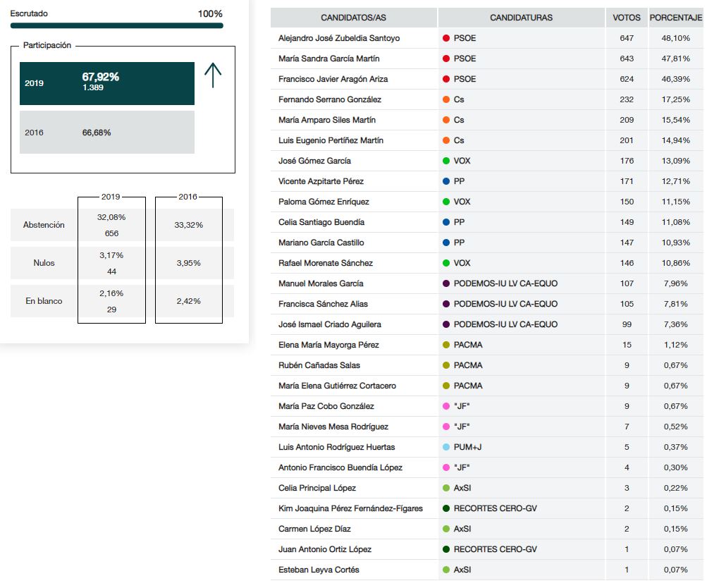This screenshot has height=588, width=707.
Task: Click the blue PP dot beside Vicente Azpitarte Pérez
Action: 446,181
